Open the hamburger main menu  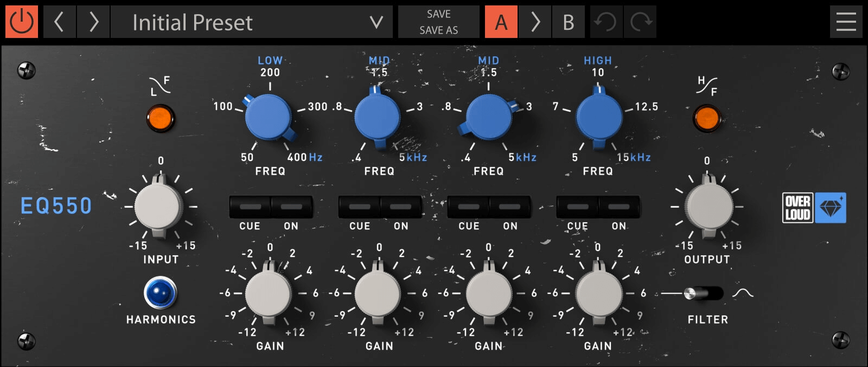tap(846, 22)
